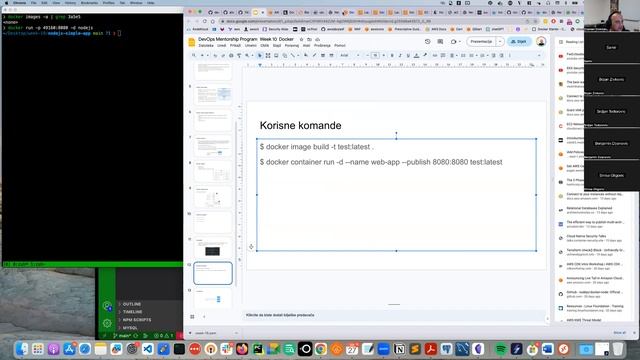Open the Pomoć menu in Slides

340,46
